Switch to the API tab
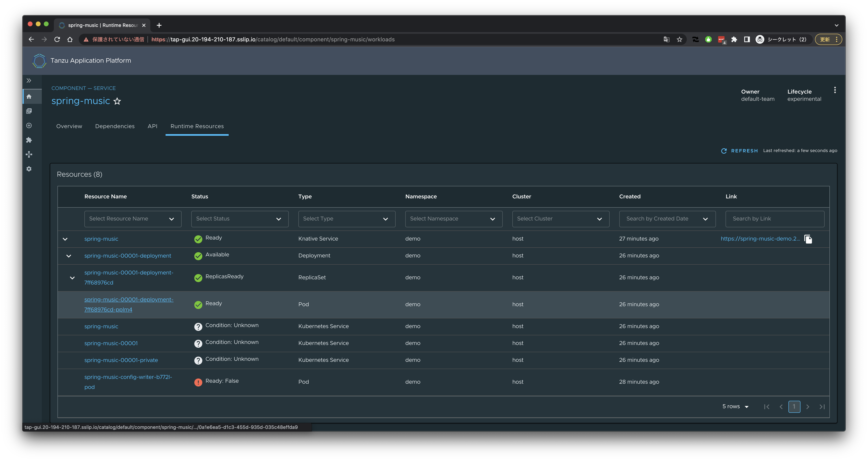Image resolution: width=868 pixels, height=461 pixels. point(152,126)
